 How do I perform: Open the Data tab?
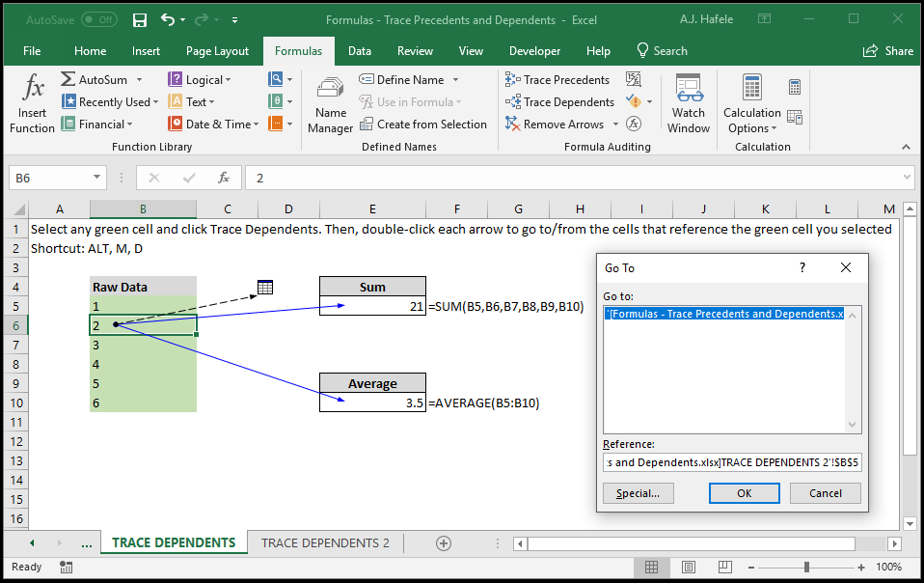[x=360, y=51]
